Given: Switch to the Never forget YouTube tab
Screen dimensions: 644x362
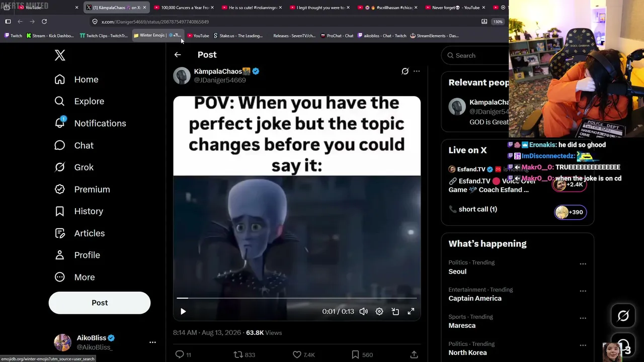Looking at the screenshot, I should (455, 8).
